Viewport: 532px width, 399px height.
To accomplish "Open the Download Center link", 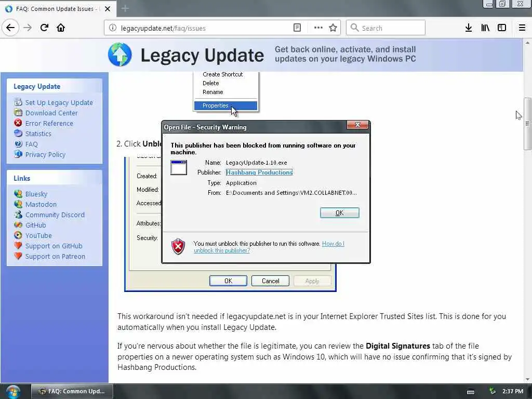I will pos(51,113).
